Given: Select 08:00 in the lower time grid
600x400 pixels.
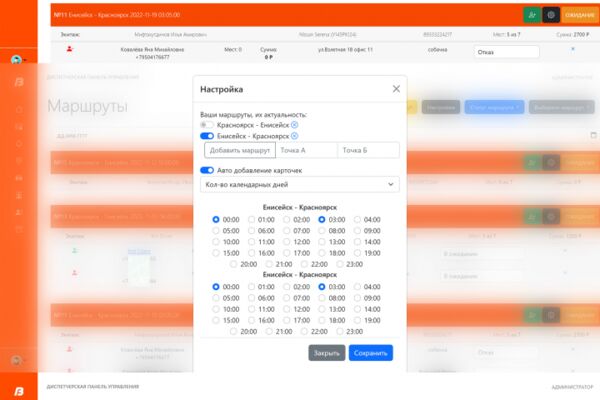Looking at the screenshot, I should coord(322,298).
